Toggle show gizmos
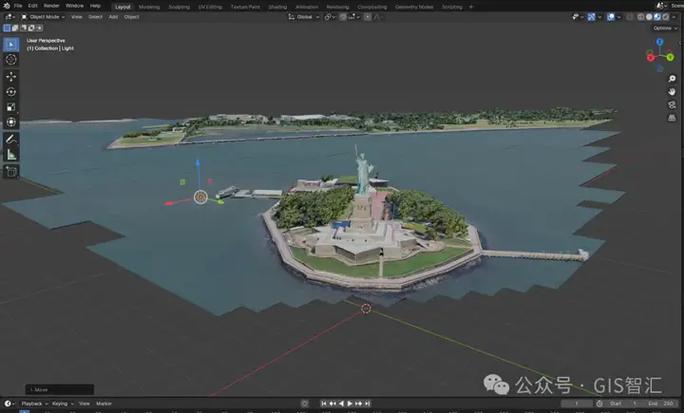The height and width of the screenshot is (413, 684). 591,17
